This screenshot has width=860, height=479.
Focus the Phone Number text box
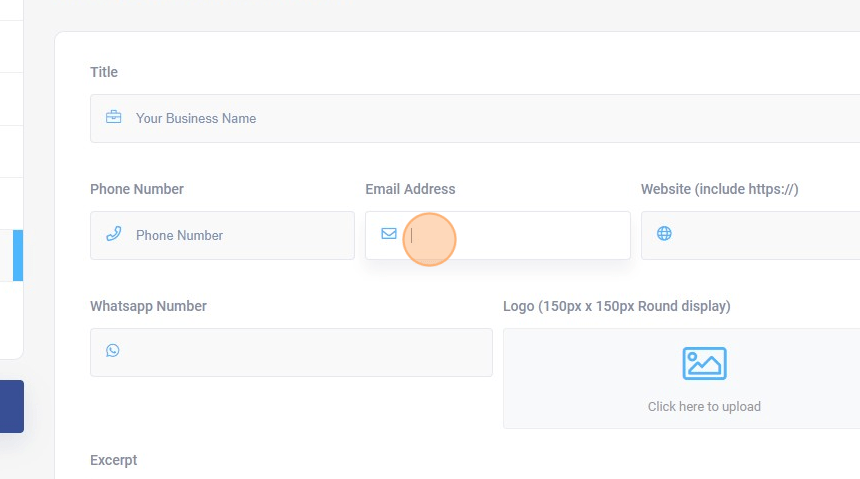(x=240, y=235)
